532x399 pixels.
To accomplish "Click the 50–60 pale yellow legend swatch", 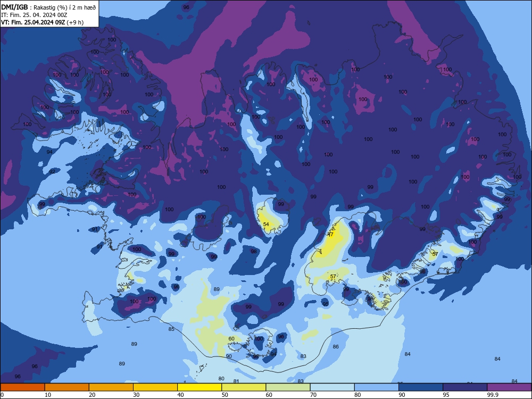I will [x=244, y=387].
